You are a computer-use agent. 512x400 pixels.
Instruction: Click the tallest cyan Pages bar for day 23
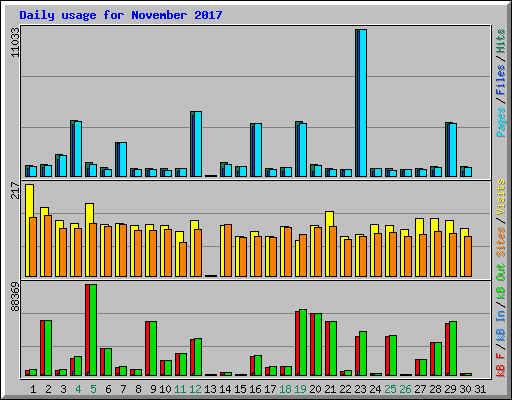point(363,103)
